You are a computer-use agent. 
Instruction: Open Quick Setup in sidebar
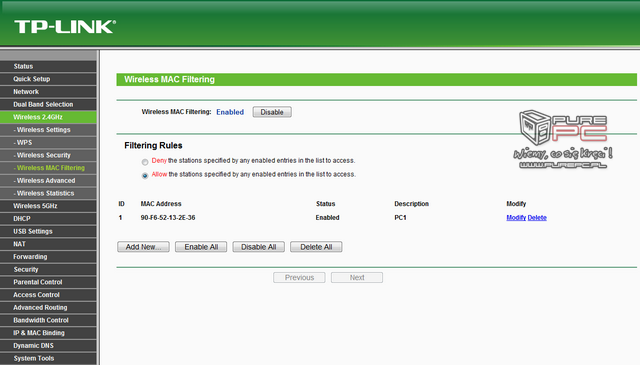tap(48, 79)
